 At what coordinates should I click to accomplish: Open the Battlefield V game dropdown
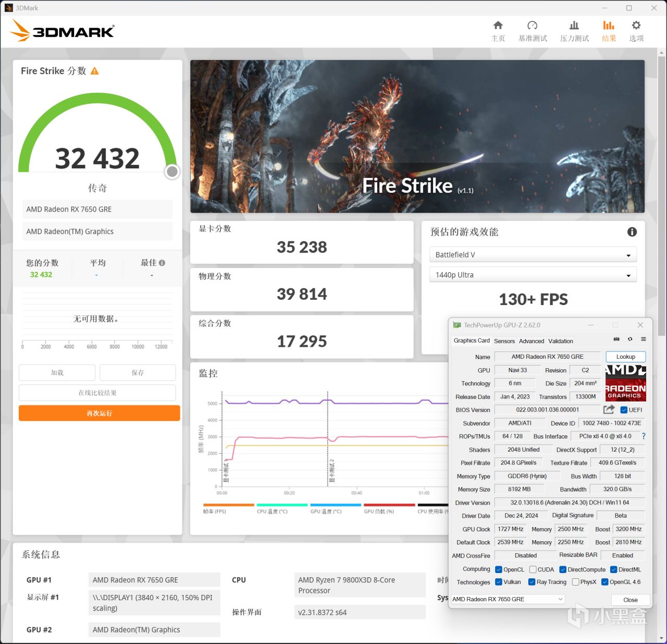tap(533, 254)
